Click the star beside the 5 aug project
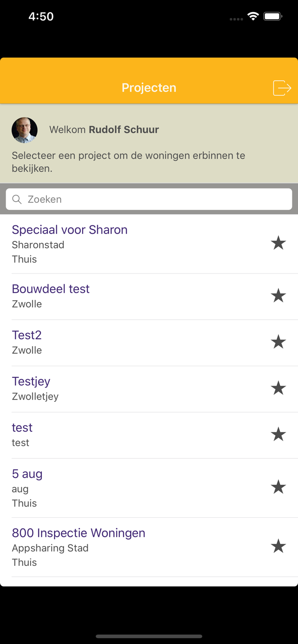Screen dimensions: 298x644 [278, 487]
